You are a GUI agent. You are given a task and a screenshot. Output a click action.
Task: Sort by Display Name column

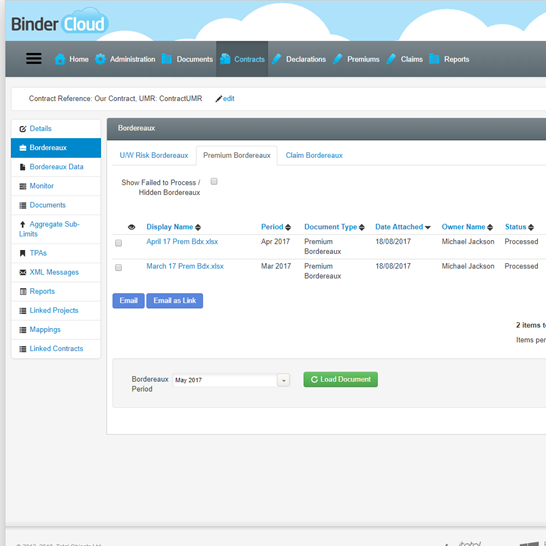point(173,227)
